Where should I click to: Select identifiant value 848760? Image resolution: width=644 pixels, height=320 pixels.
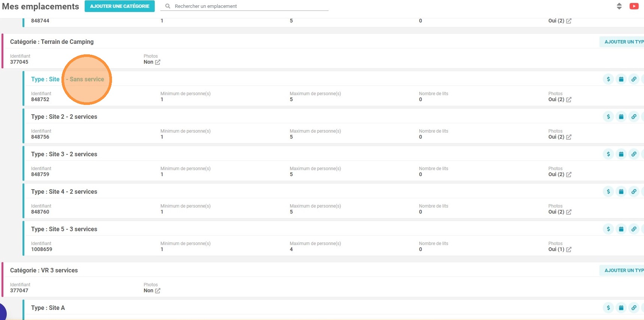[x=40, y=212]
